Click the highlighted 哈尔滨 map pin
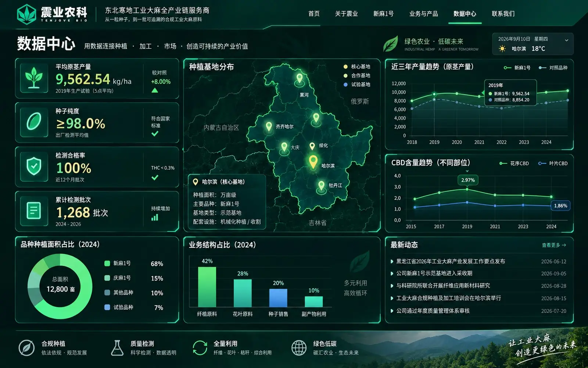Image resolution: width=588 pixels, height=368 pixels. pyautogui.click(x=313, y=162)
